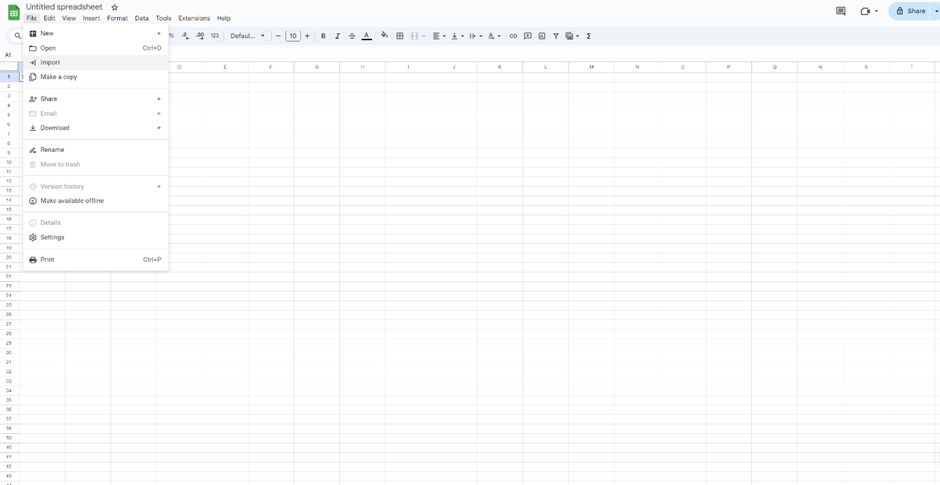Click the create a filter icon
Image resolution: width=940 pixels, height=485 pixels.
tap(556, 36)
